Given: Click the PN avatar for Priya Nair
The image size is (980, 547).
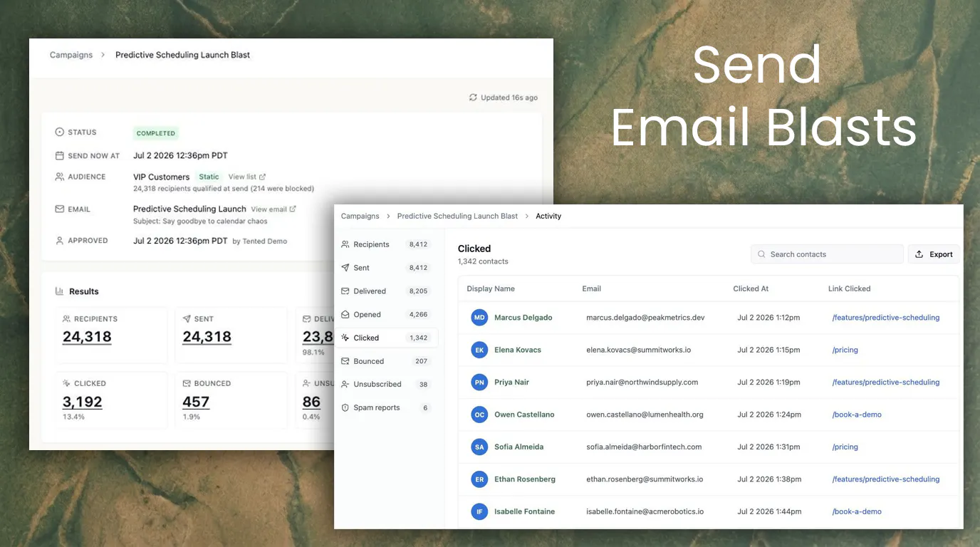Looking at the screenshot, I should click(x=479, y=382).
